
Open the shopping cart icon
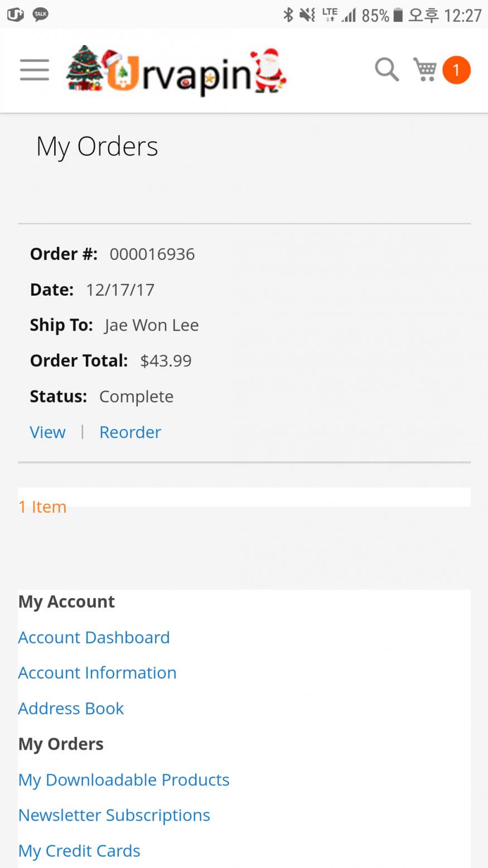pos(425,70)
